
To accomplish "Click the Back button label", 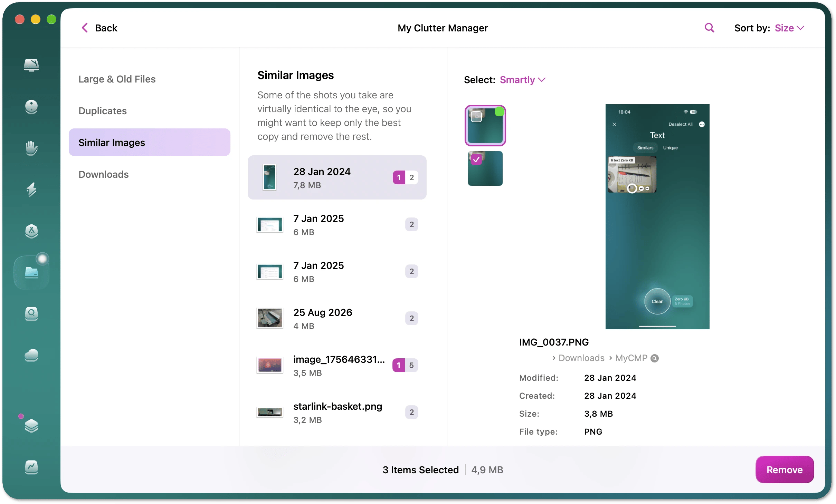I will pyautogui.click(x=106, y=28).
